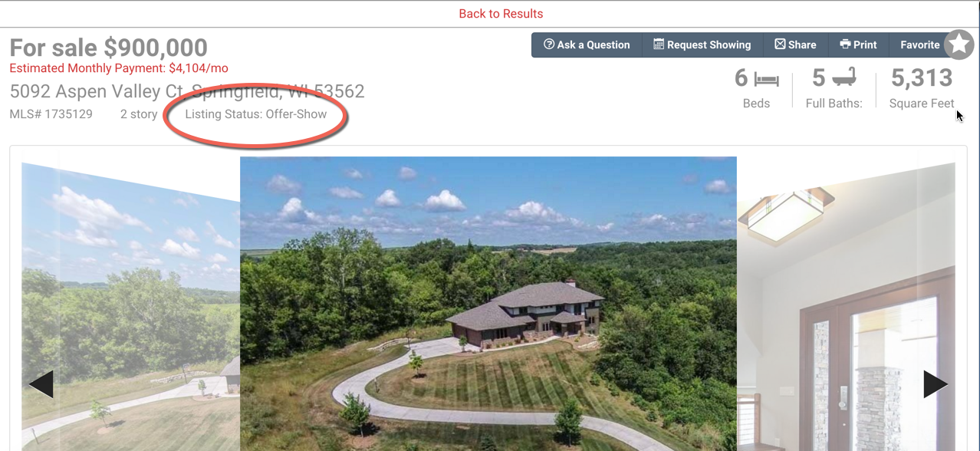Open the center aerial house photo
The width and height of the screenshot is (980, 451).
coord(488,304)
